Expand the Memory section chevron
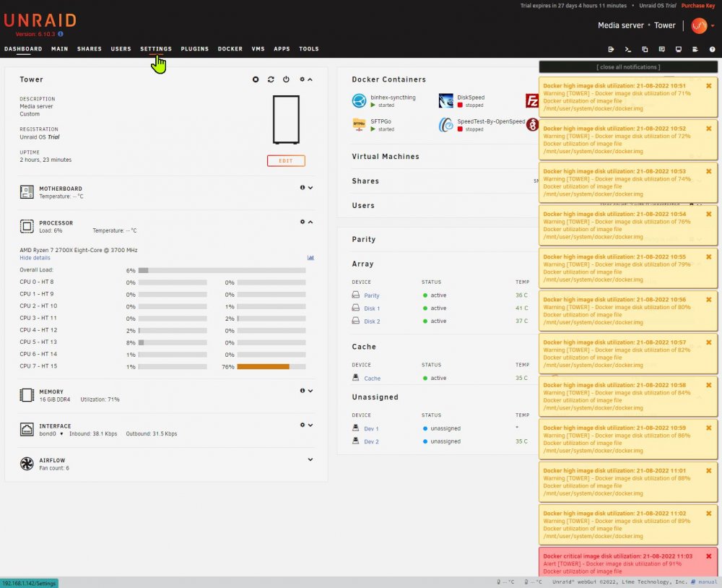The width and height of the screenshot is (722, 588). click(310, 390)
